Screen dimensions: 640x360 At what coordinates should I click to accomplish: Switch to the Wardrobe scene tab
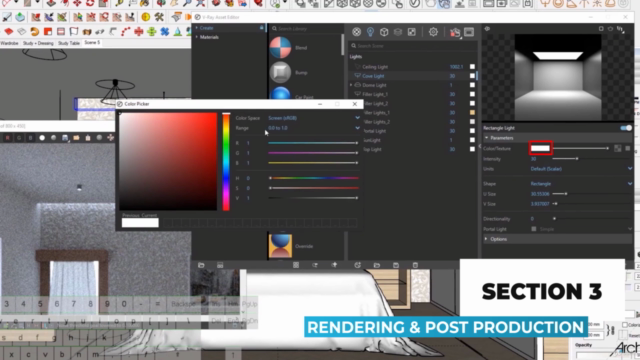pyautogui.click(x=9, y=43)
